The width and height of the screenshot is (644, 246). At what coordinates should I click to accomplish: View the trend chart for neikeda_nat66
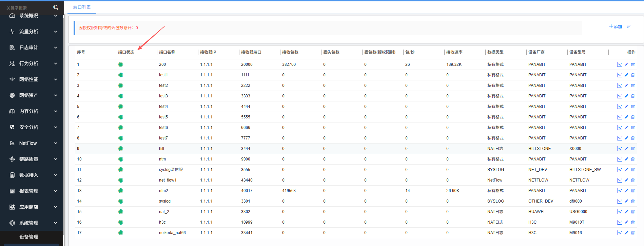619,233
